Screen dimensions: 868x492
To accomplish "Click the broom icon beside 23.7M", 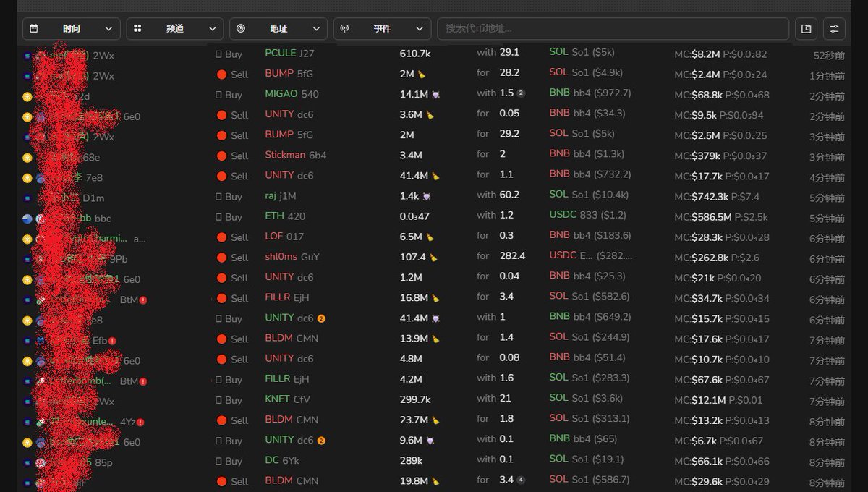I will click(435, 420).
